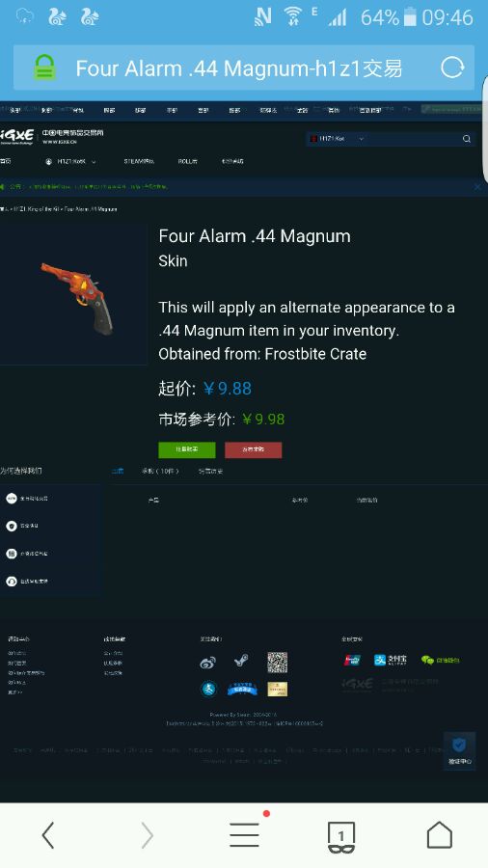This screenshot has height=868, width=488.
Task: Expand the H1Z1 KotK game menu in navigation
Action: 70,162
